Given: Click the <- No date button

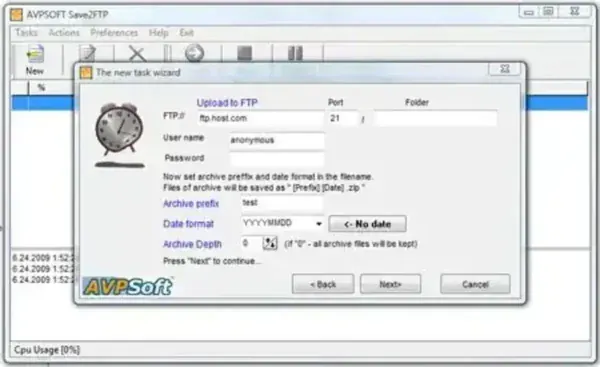Looking at the screenshot, I should pos(367,224).
